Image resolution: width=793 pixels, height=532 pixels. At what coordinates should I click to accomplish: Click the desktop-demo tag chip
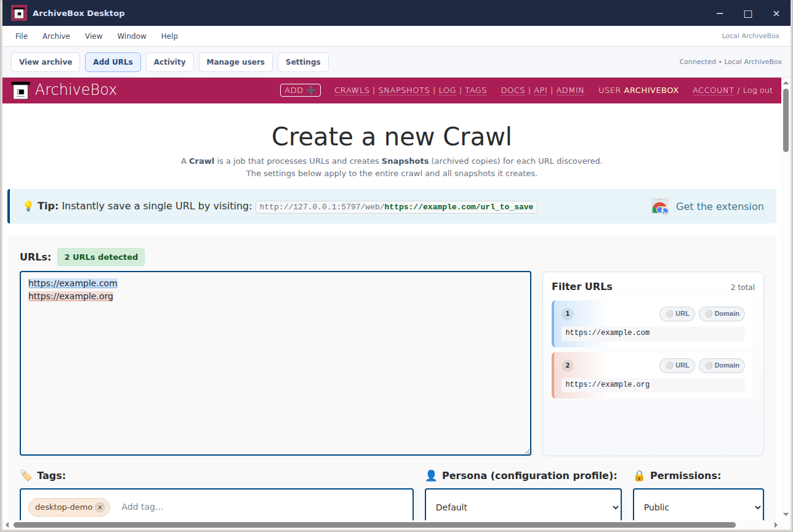(69, 507)
